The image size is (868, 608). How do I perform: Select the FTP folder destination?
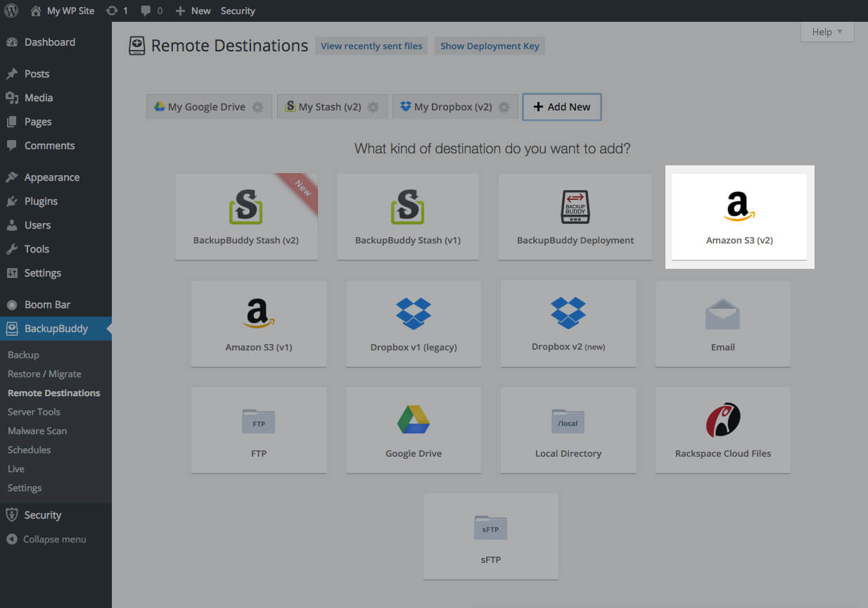[x=259, y=430]
